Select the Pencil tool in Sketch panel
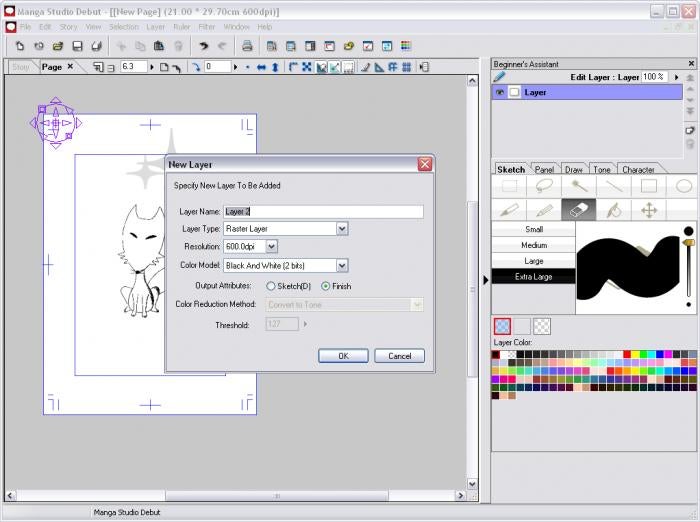 [x=544, y=209]
